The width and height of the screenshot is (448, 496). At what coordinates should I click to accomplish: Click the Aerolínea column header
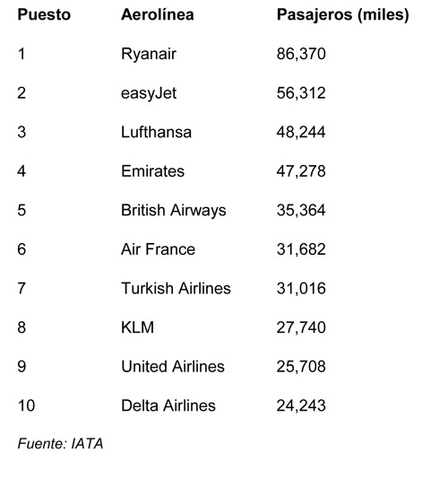coord(158,14)
